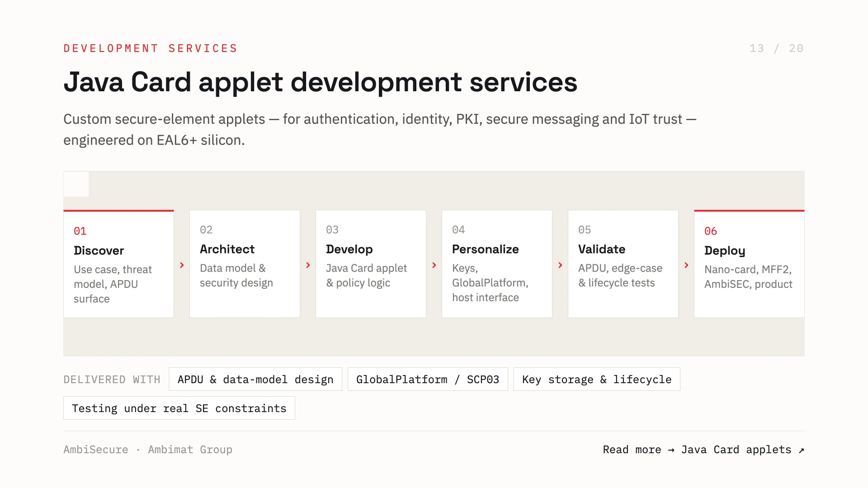
Task: Click the red chevron between Architect and Develop
Action: 308,265
